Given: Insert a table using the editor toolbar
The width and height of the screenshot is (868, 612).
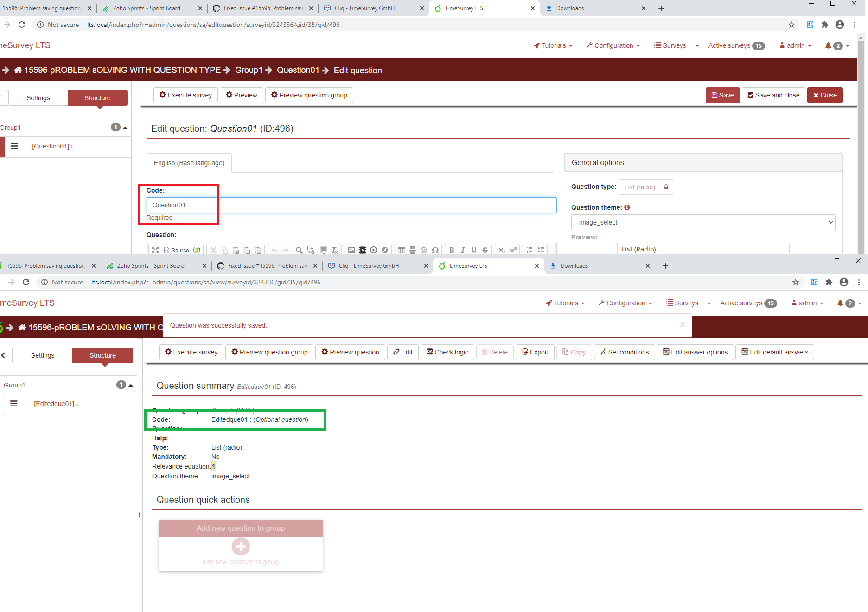Looking at the screenshot, I should pos(402,250).
